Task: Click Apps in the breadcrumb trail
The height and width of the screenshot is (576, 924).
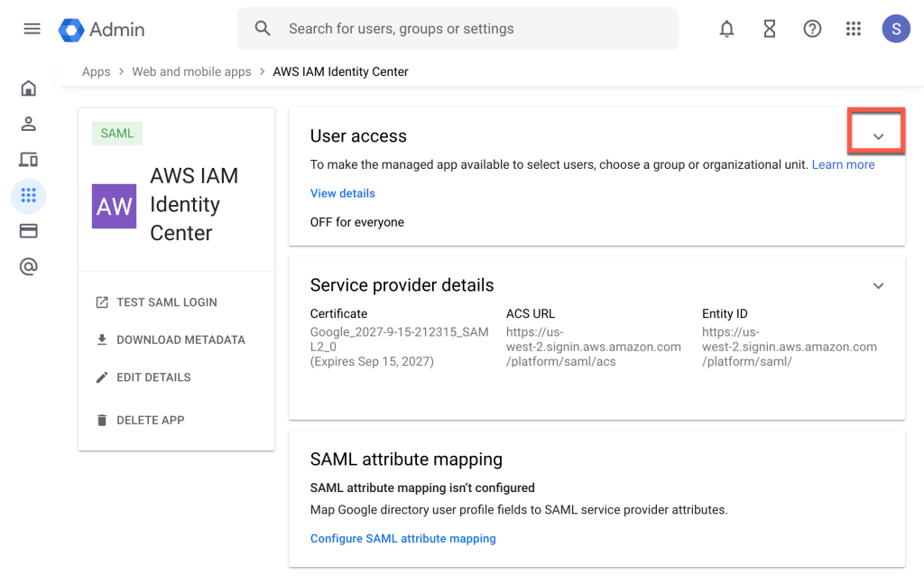Action: point(96,71)
